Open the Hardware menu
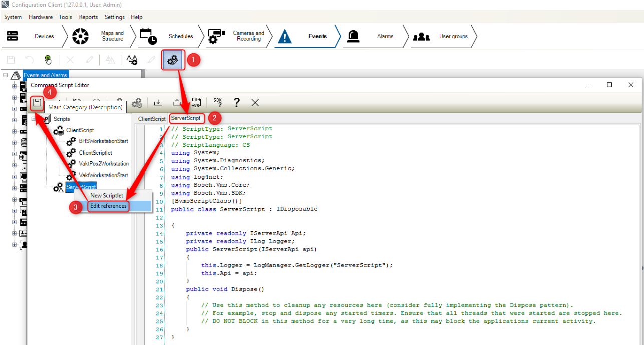 click(41, 17)
